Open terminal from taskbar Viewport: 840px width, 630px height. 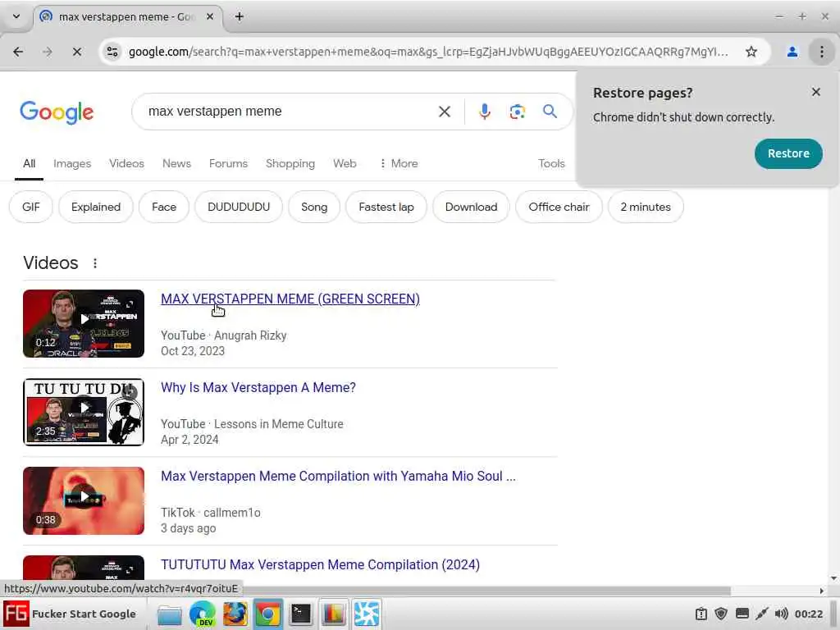pyautogui.click(x=300, y=614)
